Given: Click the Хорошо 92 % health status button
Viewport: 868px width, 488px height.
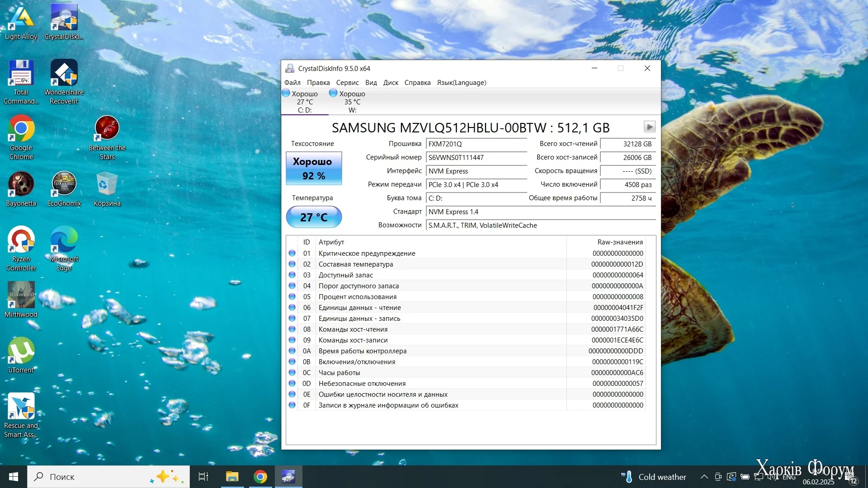Looking at the screenshot, I should coord(314,169).
